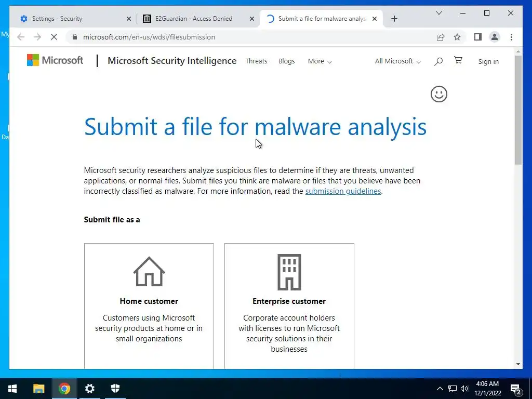Image resolution: width=532 pixels, height=399 pixels.
Task: Select the Enterprise customer building icon
Action: [x=289, y=272]
